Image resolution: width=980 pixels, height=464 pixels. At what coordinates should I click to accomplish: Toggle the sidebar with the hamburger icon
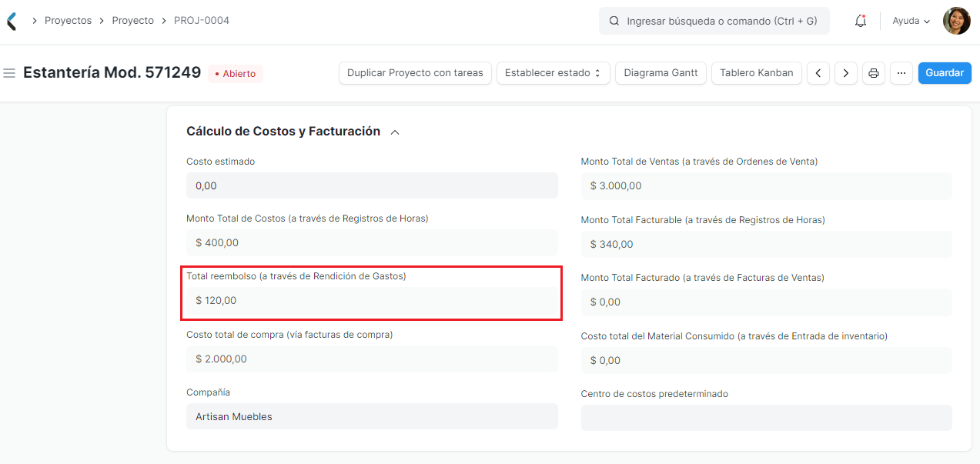pos(9,73)
